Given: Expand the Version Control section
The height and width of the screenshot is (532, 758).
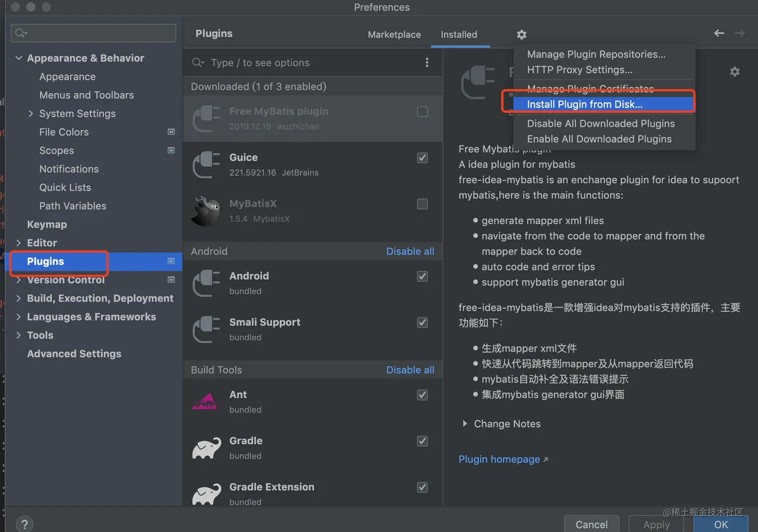Looking at the screenshot, I should (x=19, y=280).
